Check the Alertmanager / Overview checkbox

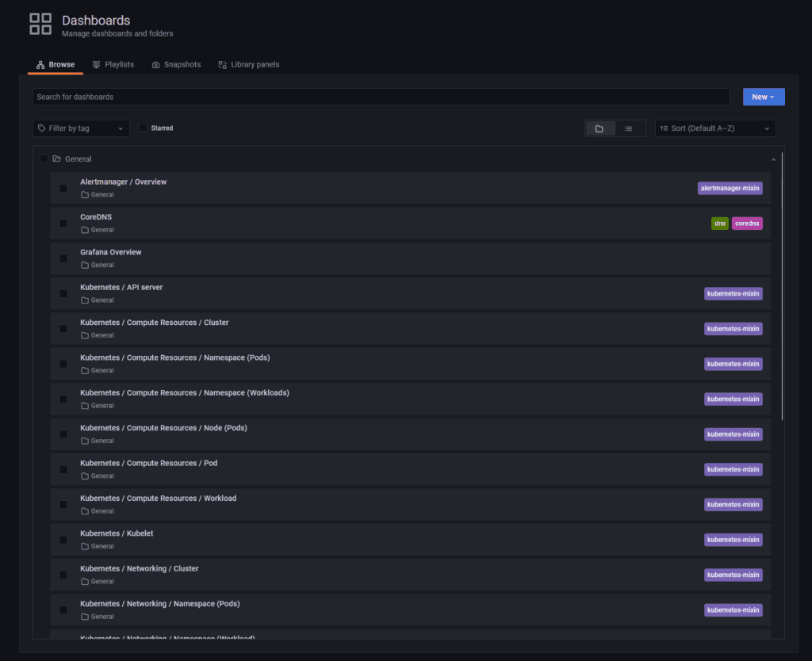point(63,188)
